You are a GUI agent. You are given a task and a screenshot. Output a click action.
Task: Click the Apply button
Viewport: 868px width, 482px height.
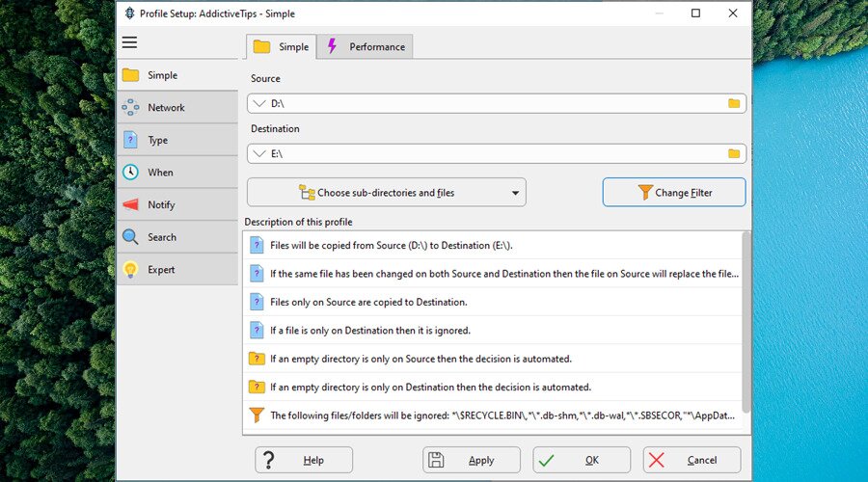(472, 460)
